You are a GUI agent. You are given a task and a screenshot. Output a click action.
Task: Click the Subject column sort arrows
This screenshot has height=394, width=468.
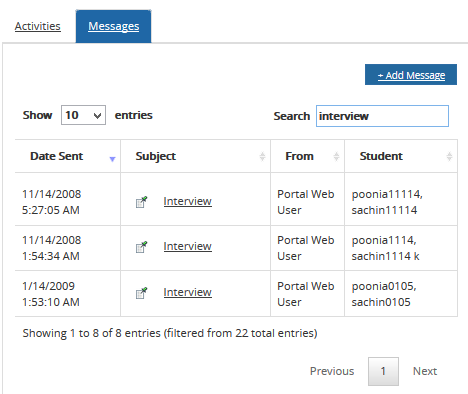pyautogui.click(x=262, y=156)
